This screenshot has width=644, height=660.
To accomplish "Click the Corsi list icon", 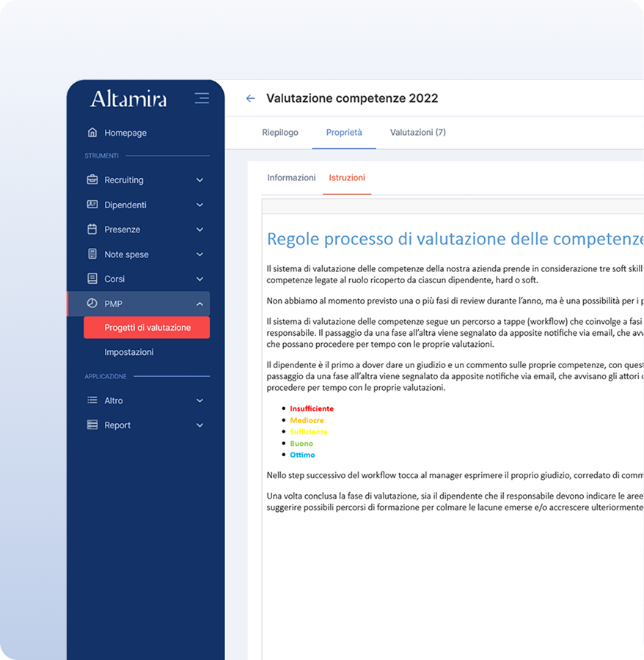I will point(92,279).
